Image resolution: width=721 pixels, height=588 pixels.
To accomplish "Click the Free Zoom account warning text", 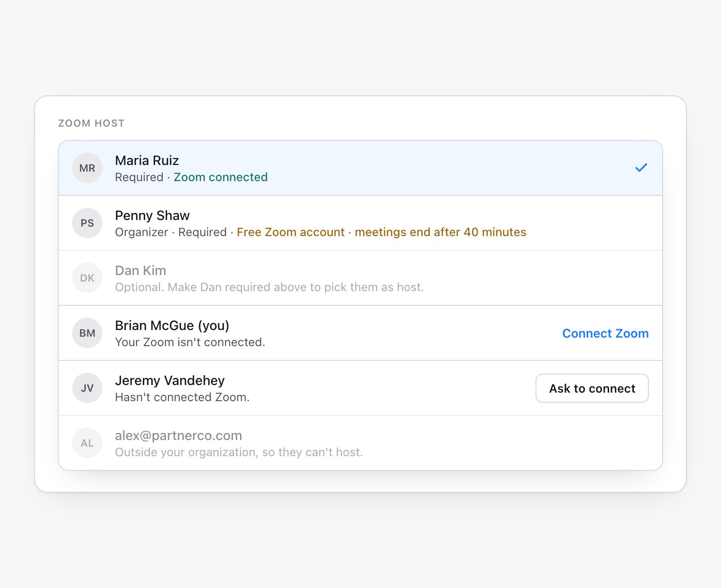I will click(x=381, y=232).
